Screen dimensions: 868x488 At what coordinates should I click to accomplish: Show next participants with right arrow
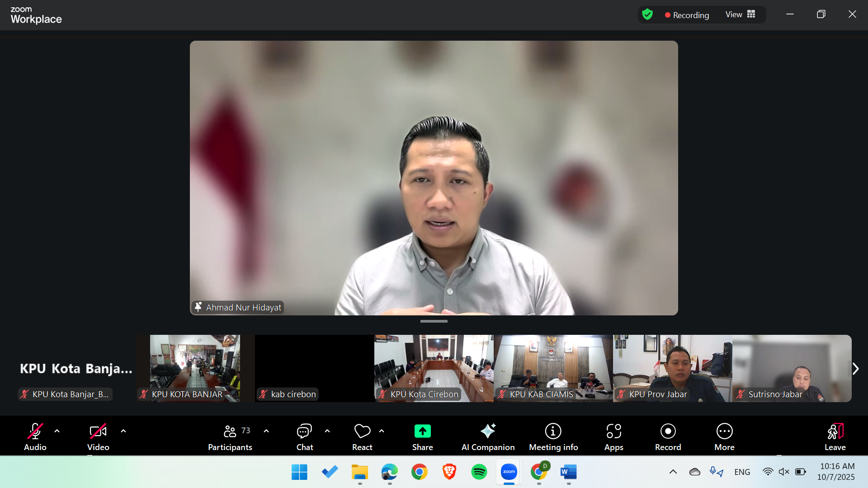point(855,369)
